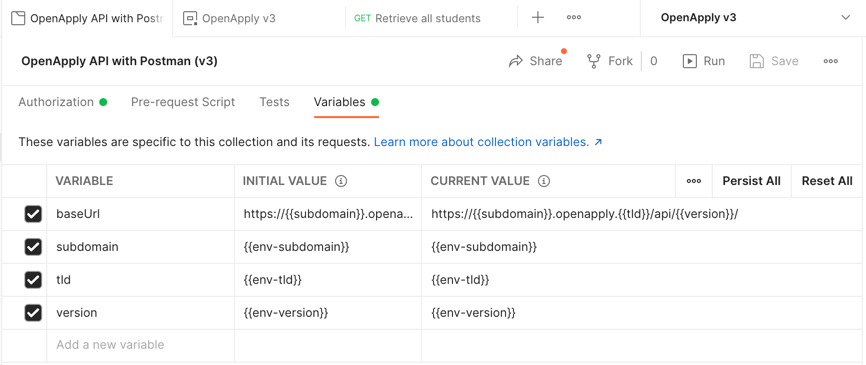Edit subdomain initial value {{env-subdomain}}
Screen dimensions: 866x365
pyautogui.click(x=328, y=247)
